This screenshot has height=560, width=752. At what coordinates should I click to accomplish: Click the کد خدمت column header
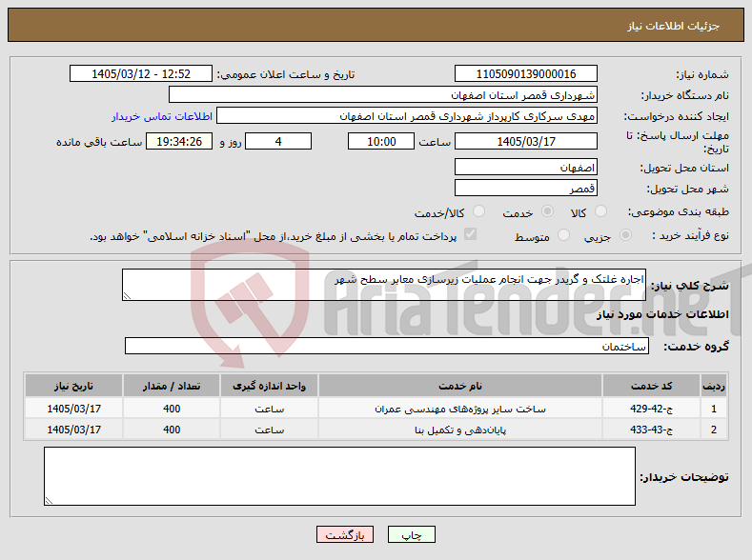click(x=651, y=386)
